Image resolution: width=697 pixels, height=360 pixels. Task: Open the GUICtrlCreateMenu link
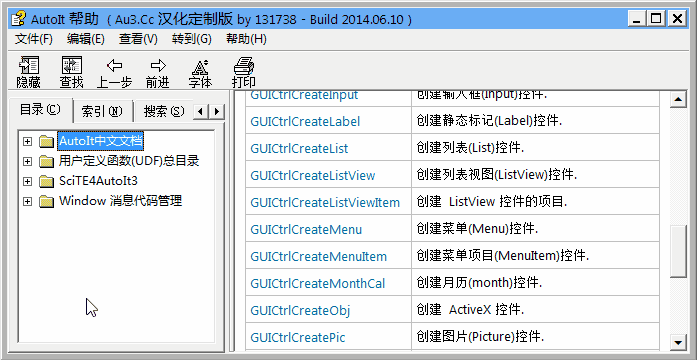pyautogui.click(x=306, y=230)
